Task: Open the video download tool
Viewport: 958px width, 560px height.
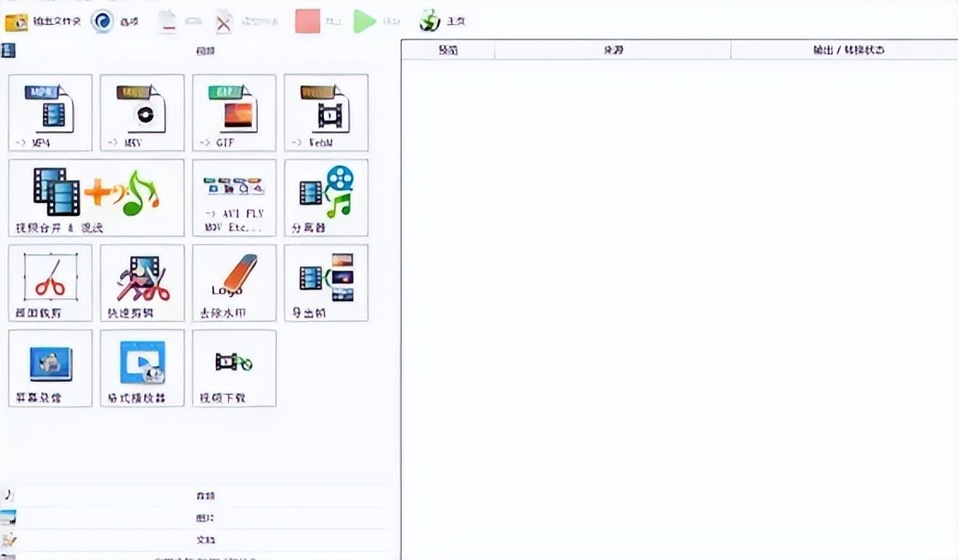Action: pos(234,368)
